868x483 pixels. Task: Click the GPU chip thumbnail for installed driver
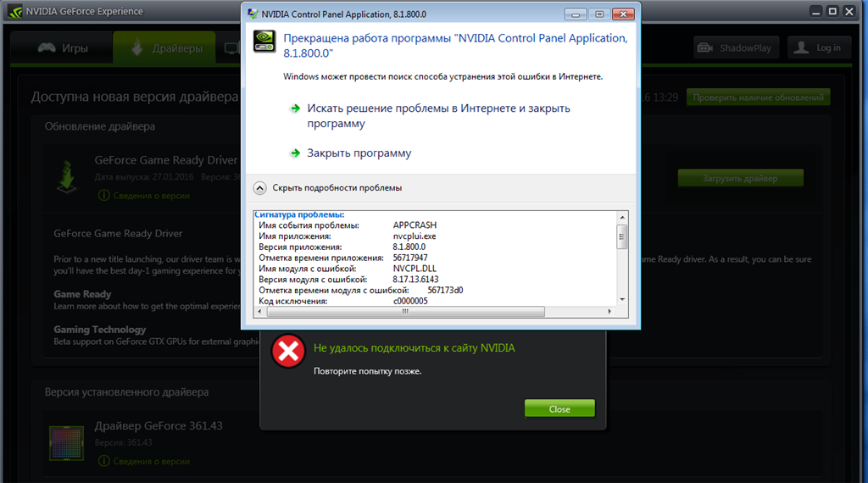coord(66,442)
